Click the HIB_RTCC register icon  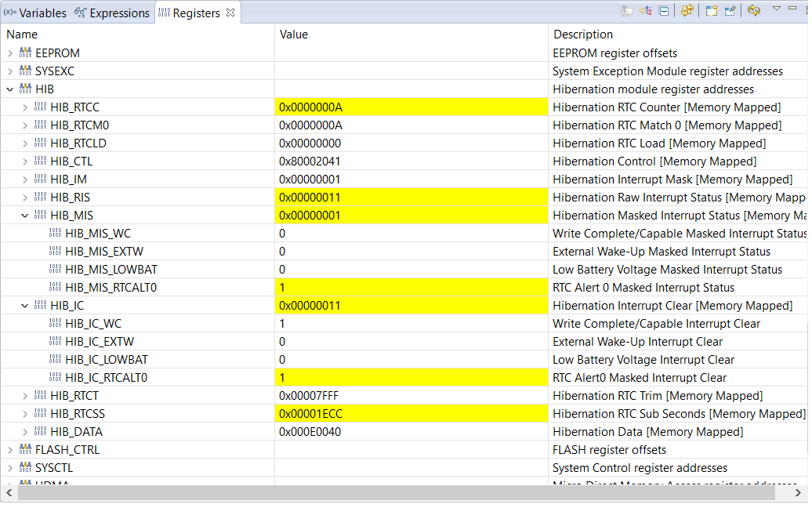coord(41,107)
